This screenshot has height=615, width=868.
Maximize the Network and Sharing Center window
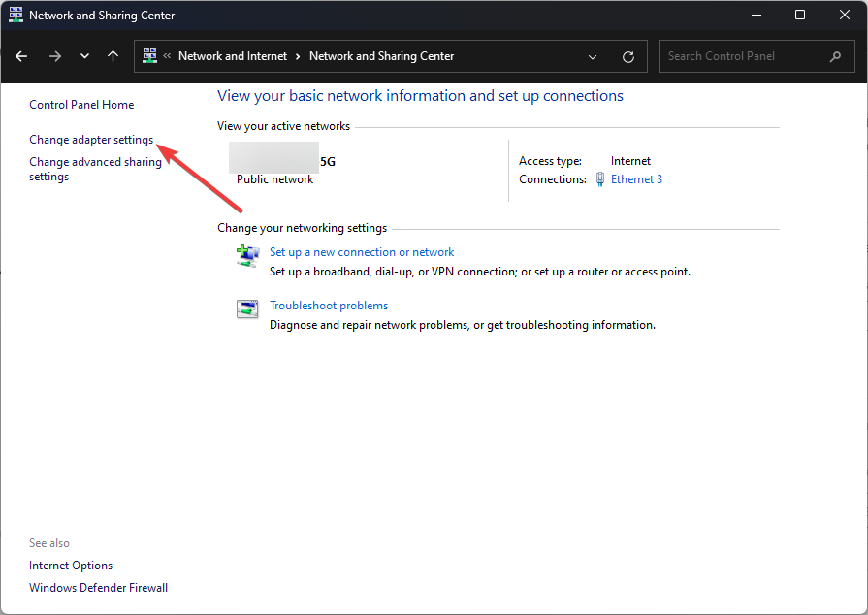(800, 15)
